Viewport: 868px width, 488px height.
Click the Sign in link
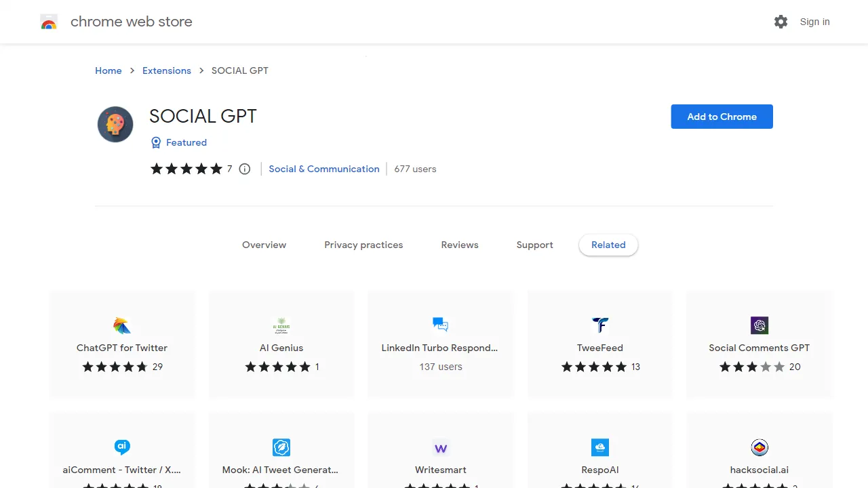815,22
